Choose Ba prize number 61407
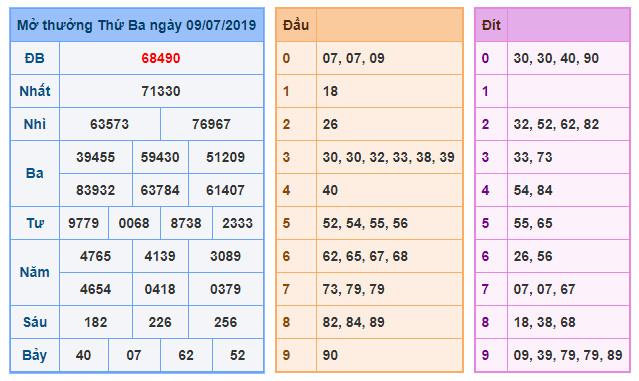Viewport: 639px width, 381px height. tap(225, 190)
